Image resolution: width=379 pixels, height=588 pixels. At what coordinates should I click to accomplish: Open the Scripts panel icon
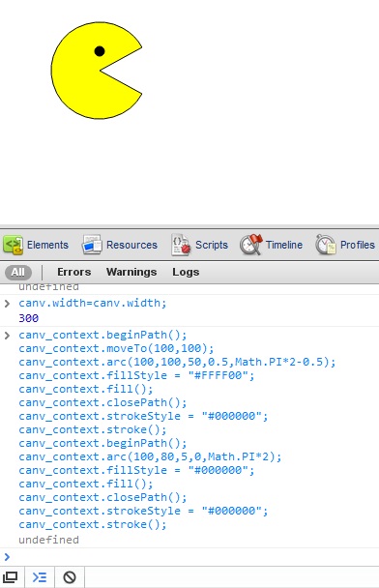coord(181,245)
